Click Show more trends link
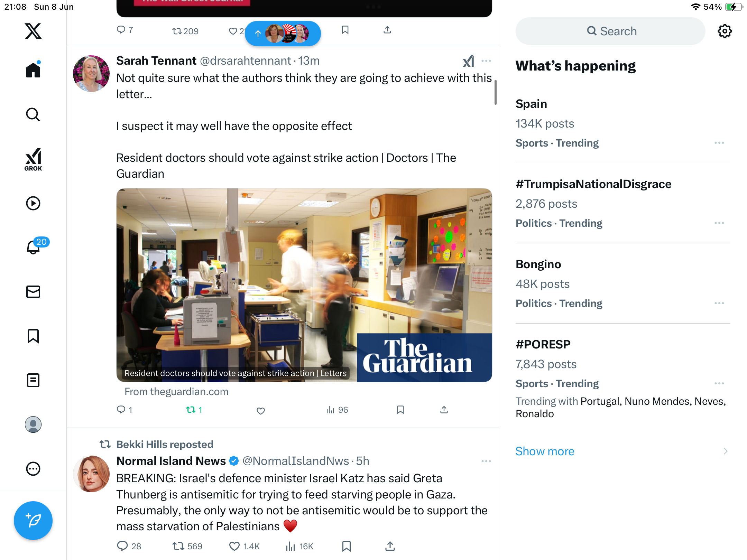Image resolution: width=747 pixels, height=560 pixels. point(545,451)
